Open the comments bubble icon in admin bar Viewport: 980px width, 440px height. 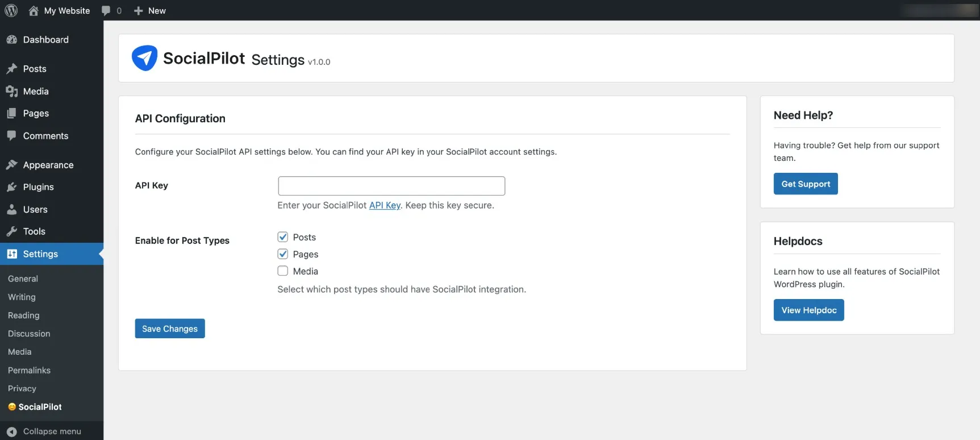pyautogui.click(x=106, y=11)
